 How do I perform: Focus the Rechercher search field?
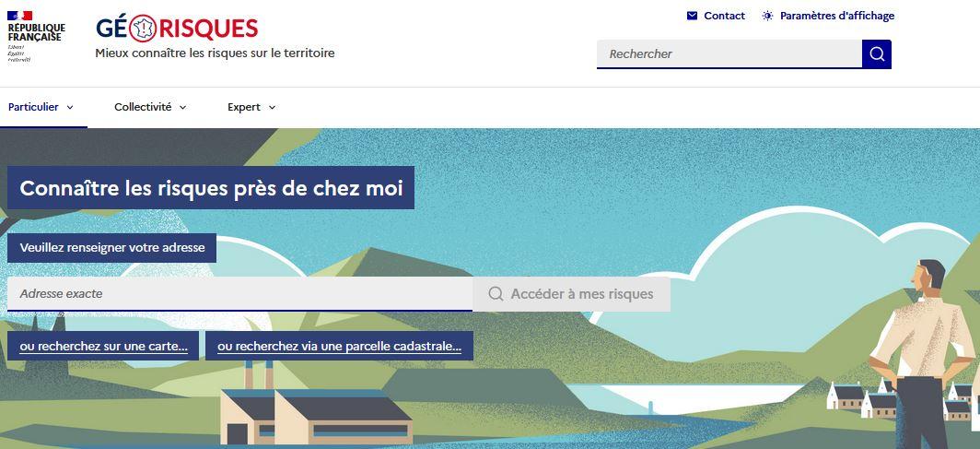[x=729, y=53]
